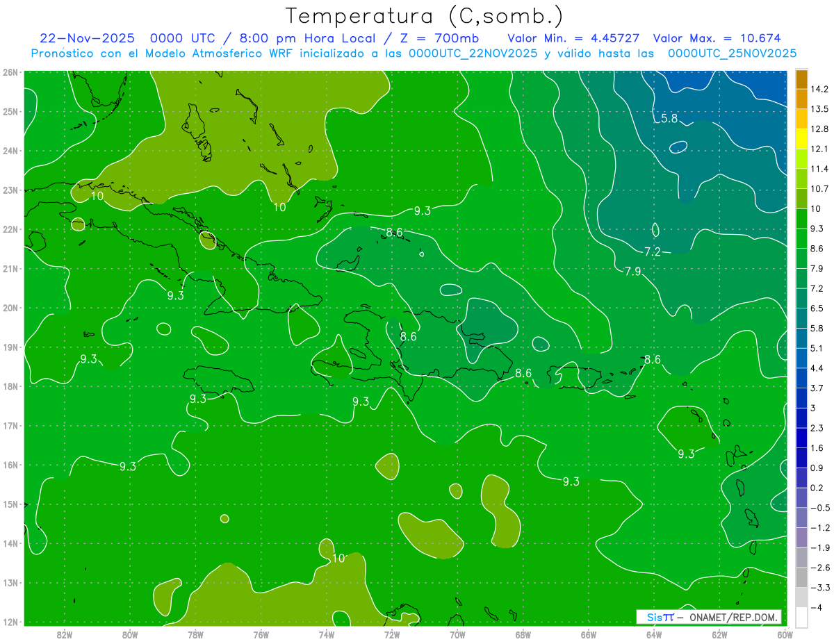Click the '60W' longitude axis label
Screen dimensions: 834x644
click(785, 635)
